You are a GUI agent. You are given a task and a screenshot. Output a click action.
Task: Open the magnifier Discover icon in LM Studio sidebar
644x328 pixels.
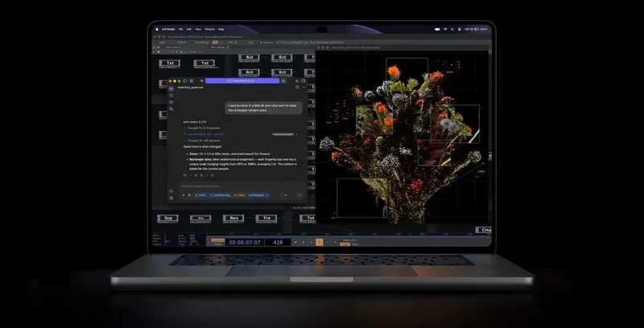click(171, 109)
